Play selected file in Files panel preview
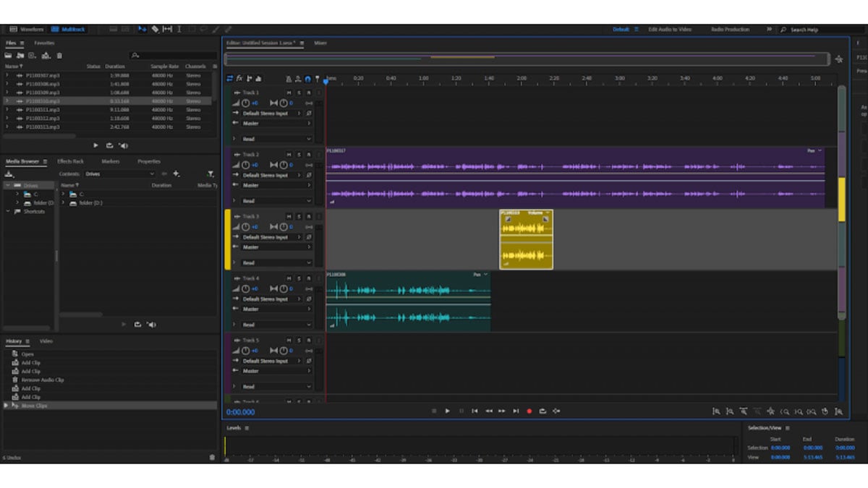The image size is (868, 488). point(95,145)
